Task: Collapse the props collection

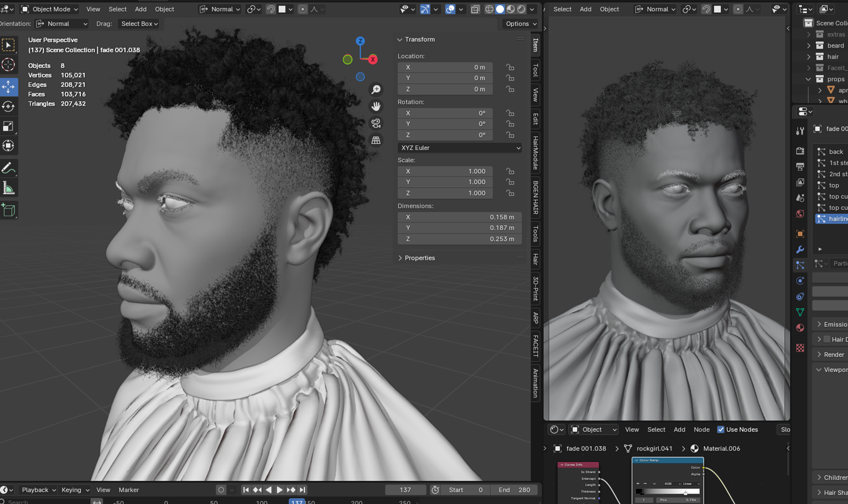Action: tap(809, 79)
